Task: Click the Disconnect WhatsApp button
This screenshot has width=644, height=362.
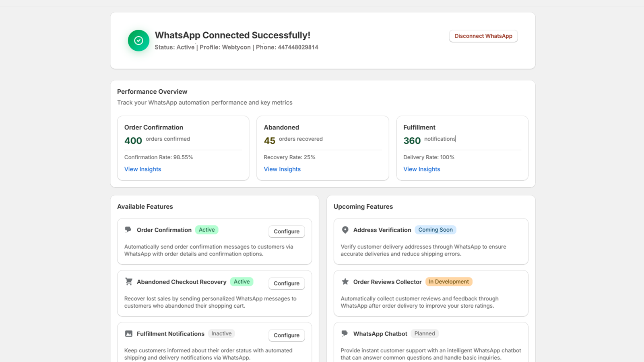Action: [x=483, y=36]
